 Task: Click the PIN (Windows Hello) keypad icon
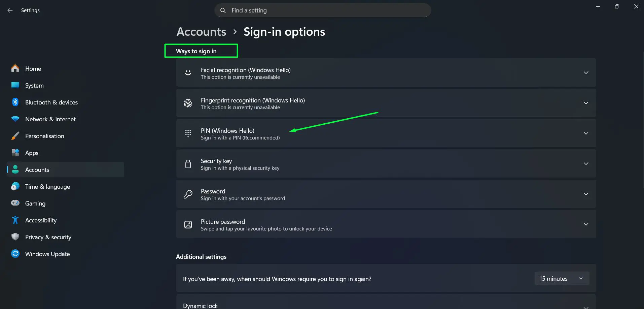coord(188,133)
